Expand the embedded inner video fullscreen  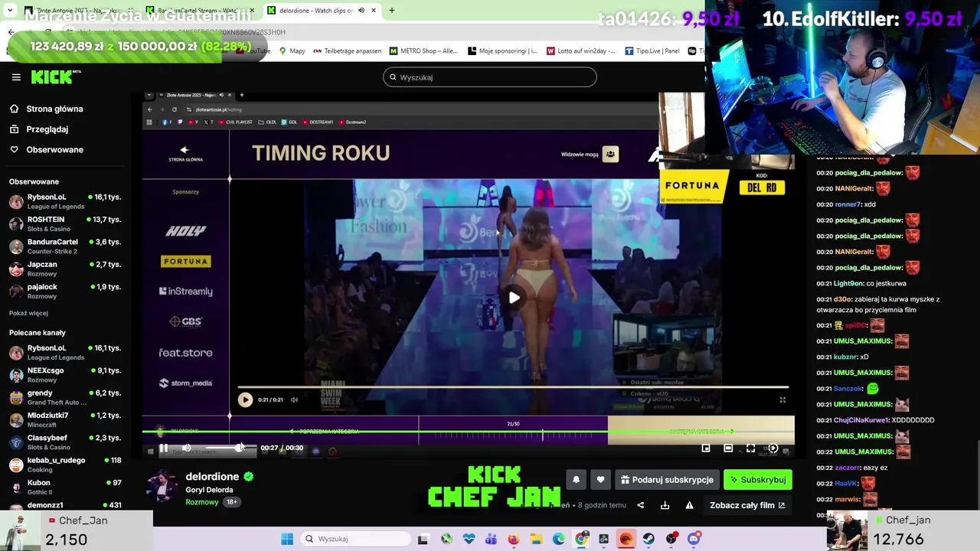782,399
